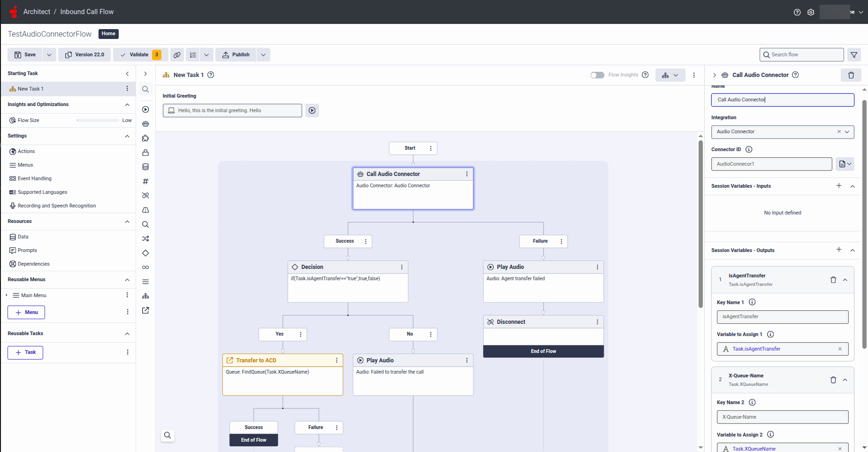The height and width of the screenshot is (452, 868).
Task: Click the Validate button
Action: coord(134,55)
